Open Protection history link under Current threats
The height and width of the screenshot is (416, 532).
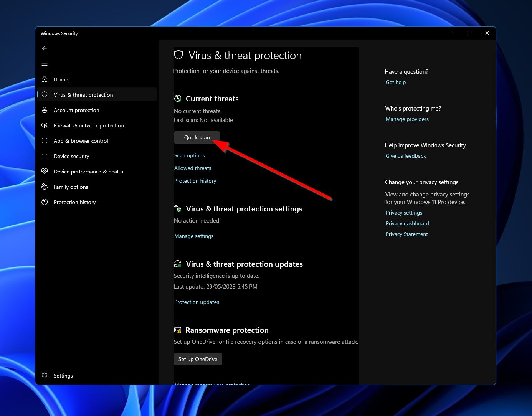[195, 181]
